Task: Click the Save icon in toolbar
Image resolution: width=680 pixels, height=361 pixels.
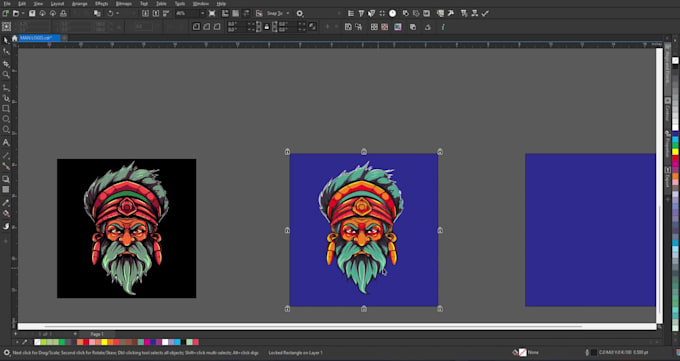Action: point(32,13)
